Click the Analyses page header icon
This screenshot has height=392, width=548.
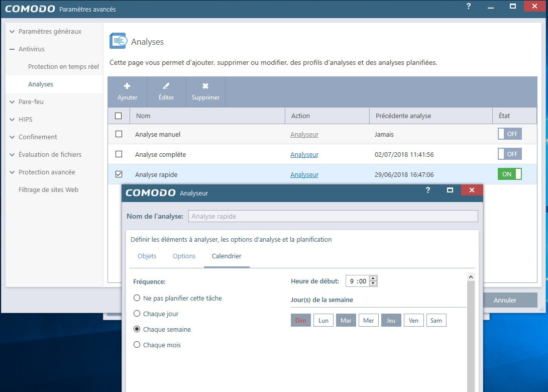118,41
